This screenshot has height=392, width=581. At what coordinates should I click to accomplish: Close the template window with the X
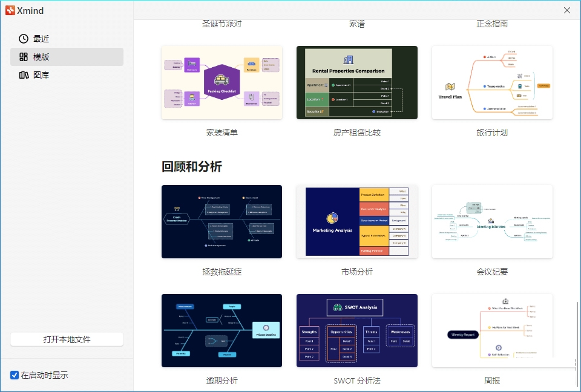(566, 10)
